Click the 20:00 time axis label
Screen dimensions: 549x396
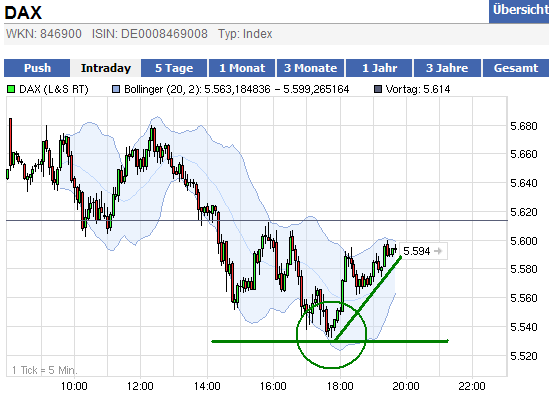tap(406, 386)
